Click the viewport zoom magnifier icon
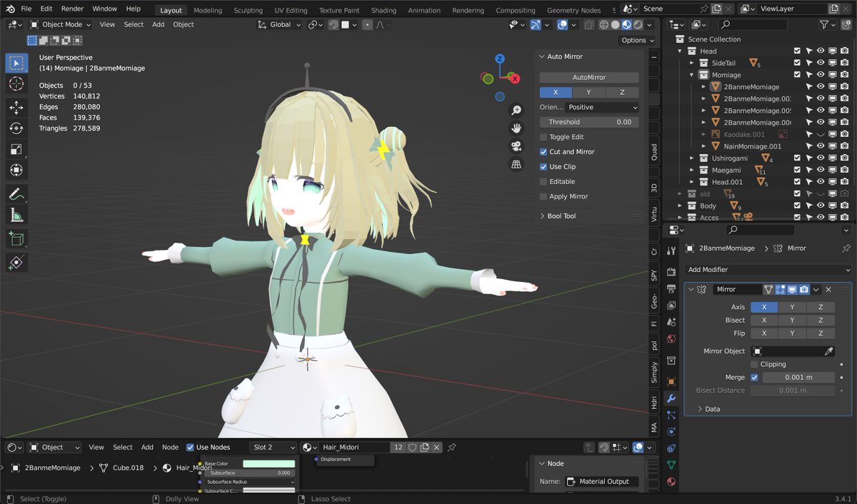The height and width of the screenshot is (504, 857). [516, 111]
